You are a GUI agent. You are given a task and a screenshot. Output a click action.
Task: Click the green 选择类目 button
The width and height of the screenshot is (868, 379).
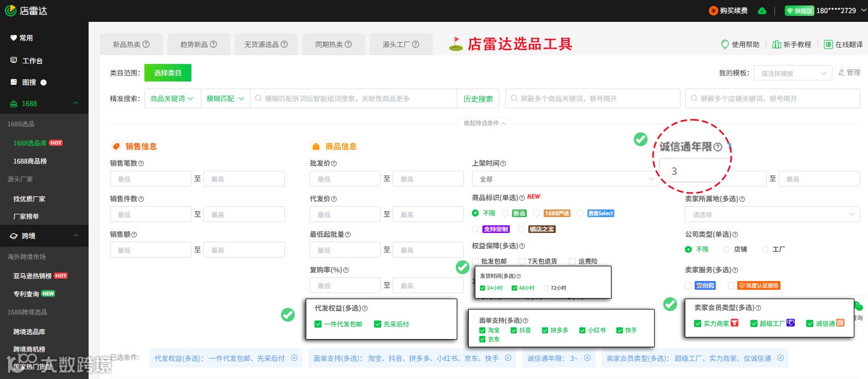(x=168, y=73)
